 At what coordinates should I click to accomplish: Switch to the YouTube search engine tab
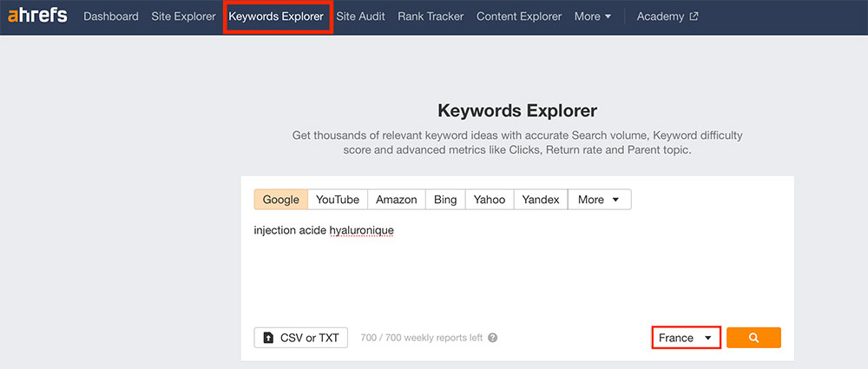(337, 200)
